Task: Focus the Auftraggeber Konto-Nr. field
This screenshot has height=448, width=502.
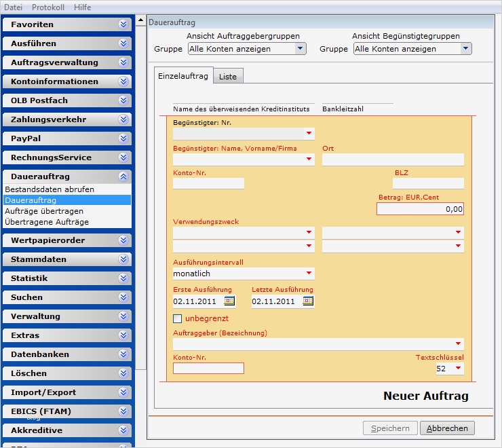Action: pos(208,368)
